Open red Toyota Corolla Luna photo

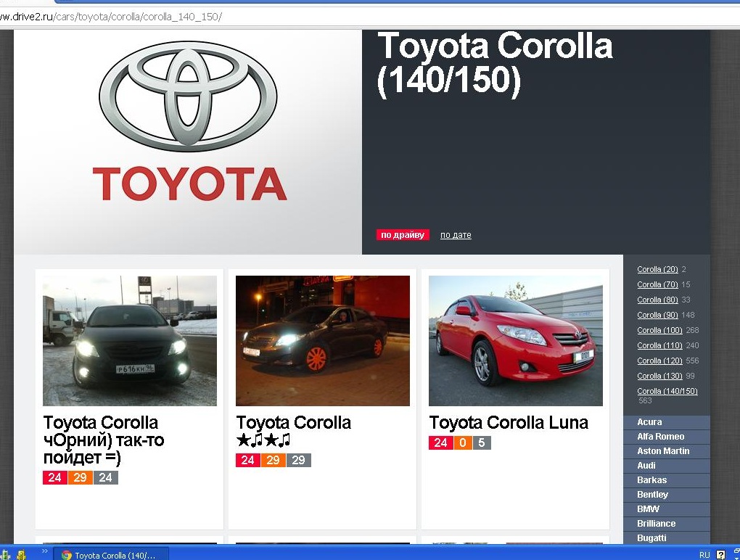[x=516, y=341]
